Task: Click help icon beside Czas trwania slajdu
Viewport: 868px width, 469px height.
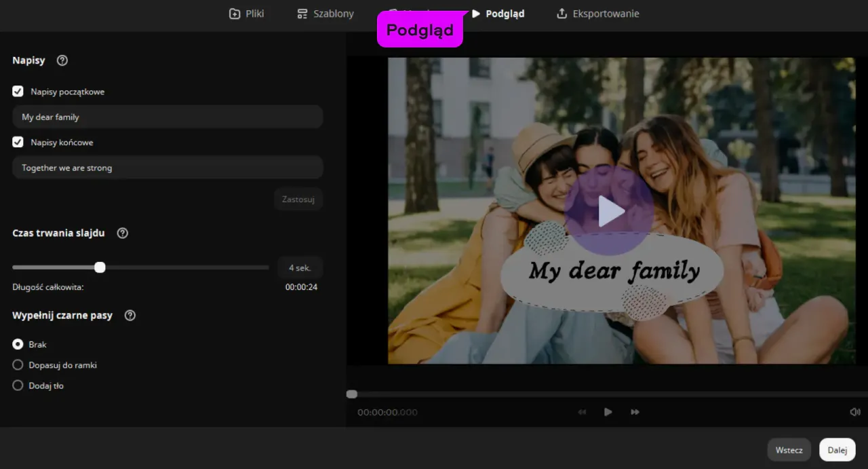Action: click(x=122, y=233)
